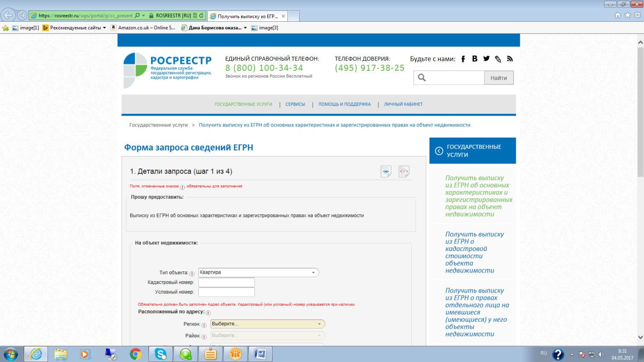Click the XML code icon on form
The image size is (644, 362).
click(404, 171)
